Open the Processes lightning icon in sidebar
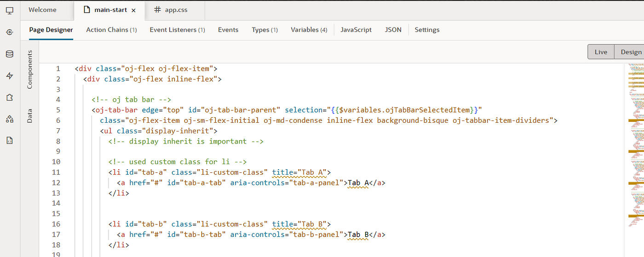 10,76
